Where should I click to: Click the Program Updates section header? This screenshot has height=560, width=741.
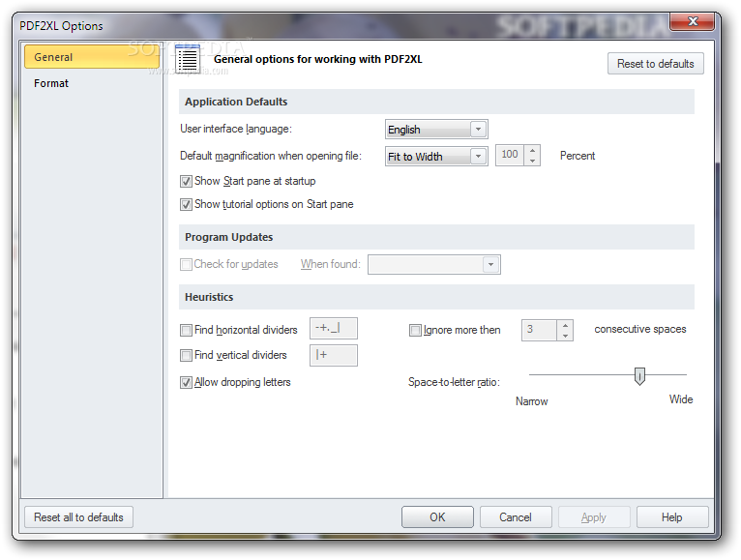(x=436, y=237)
